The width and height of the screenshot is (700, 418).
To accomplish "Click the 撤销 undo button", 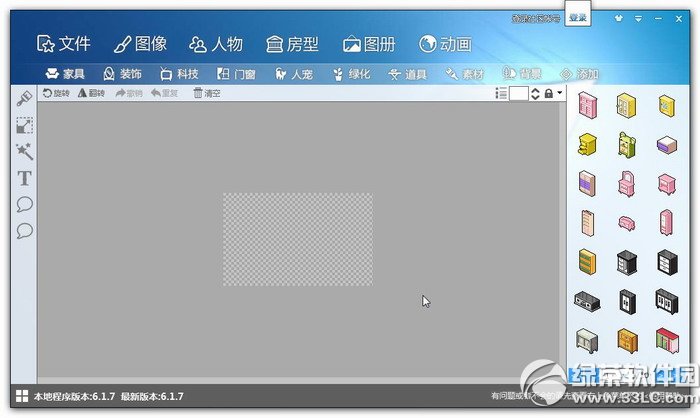I will coord(129,93).
